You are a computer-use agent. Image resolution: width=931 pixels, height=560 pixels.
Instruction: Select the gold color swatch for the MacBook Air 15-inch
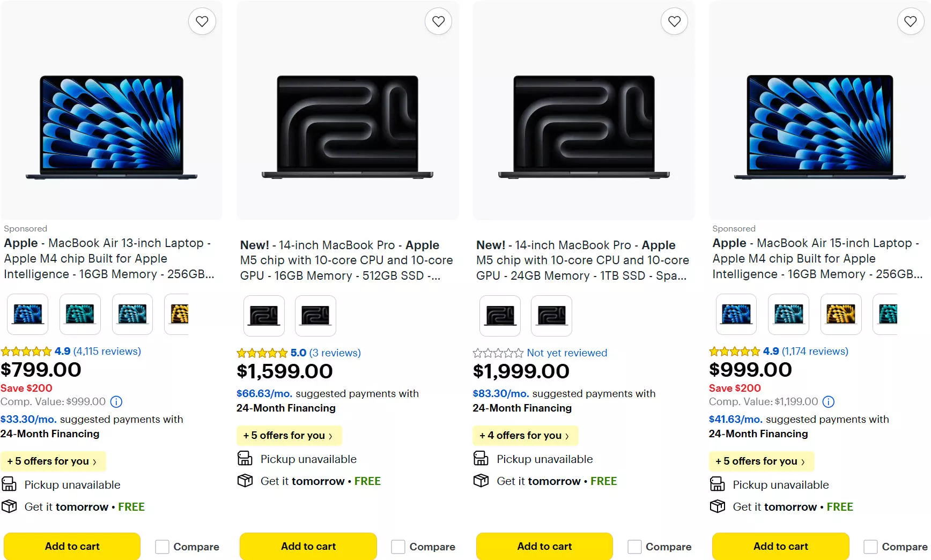(x=840, y=315)
